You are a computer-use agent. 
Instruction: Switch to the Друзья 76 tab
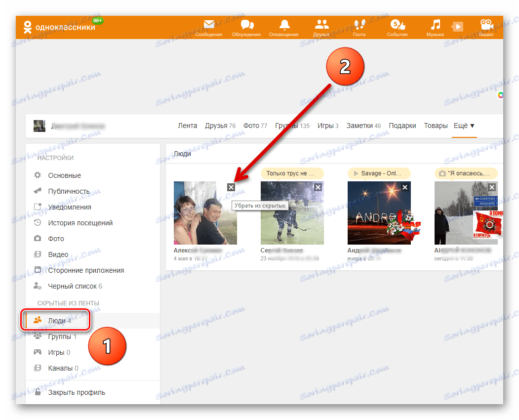[x=220, y=126]
